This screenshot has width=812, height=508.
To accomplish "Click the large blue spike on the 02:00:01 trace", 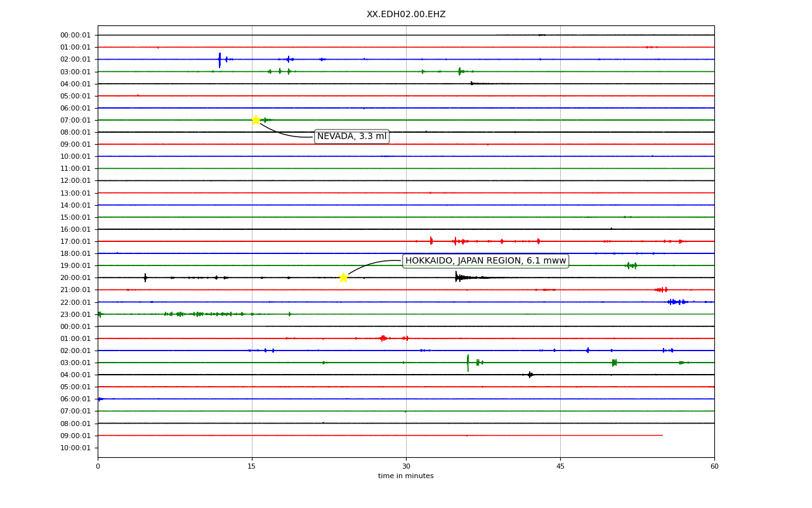I will pyautogui.click(x=219, y=60).
